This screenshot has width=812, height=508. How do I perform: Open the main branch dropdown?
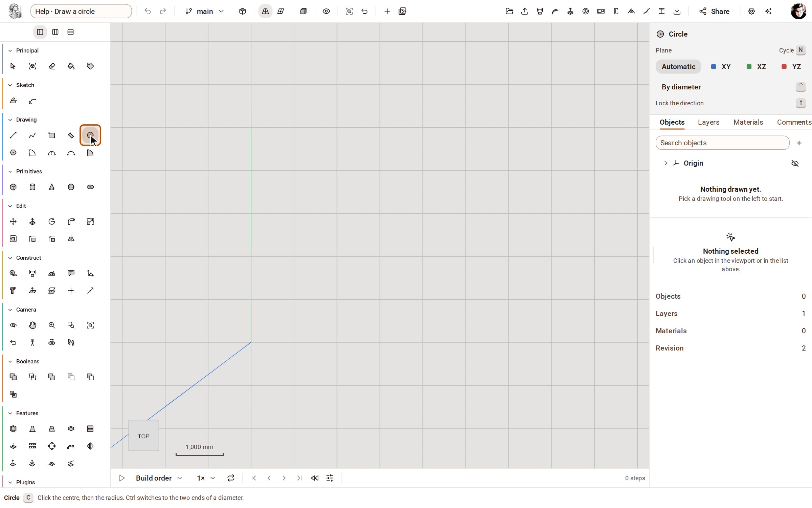point(205,12)
